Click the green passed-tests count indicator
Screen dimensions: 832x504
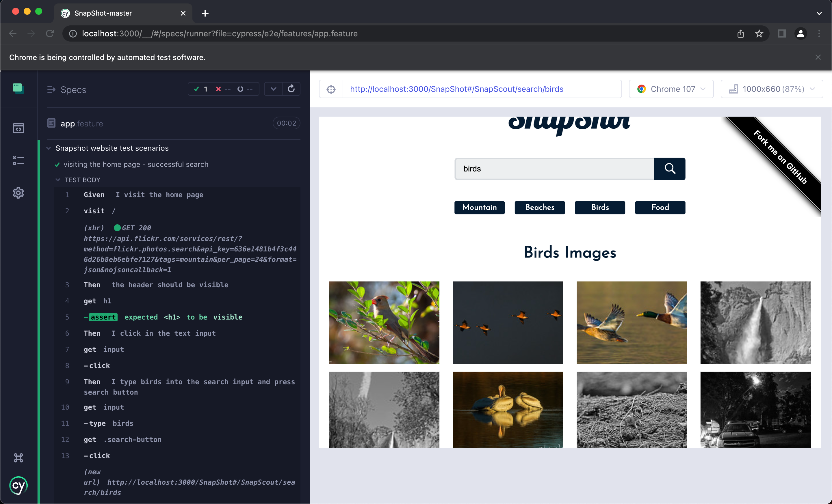pyautogui.click(x=200, y=89)
